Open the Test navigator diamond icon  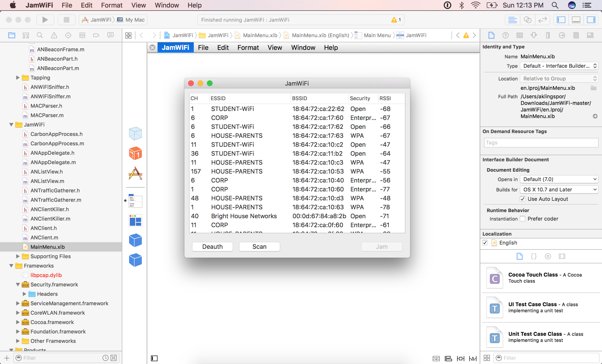68,35
